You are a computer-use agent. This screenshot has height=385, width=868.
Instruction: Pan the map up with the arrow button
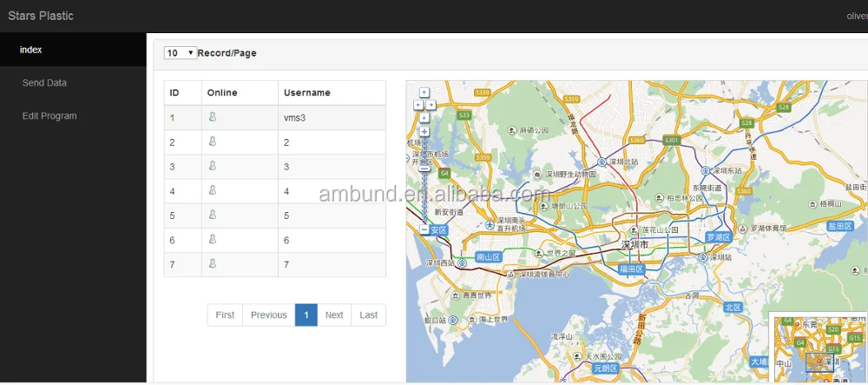click(424, 92)
